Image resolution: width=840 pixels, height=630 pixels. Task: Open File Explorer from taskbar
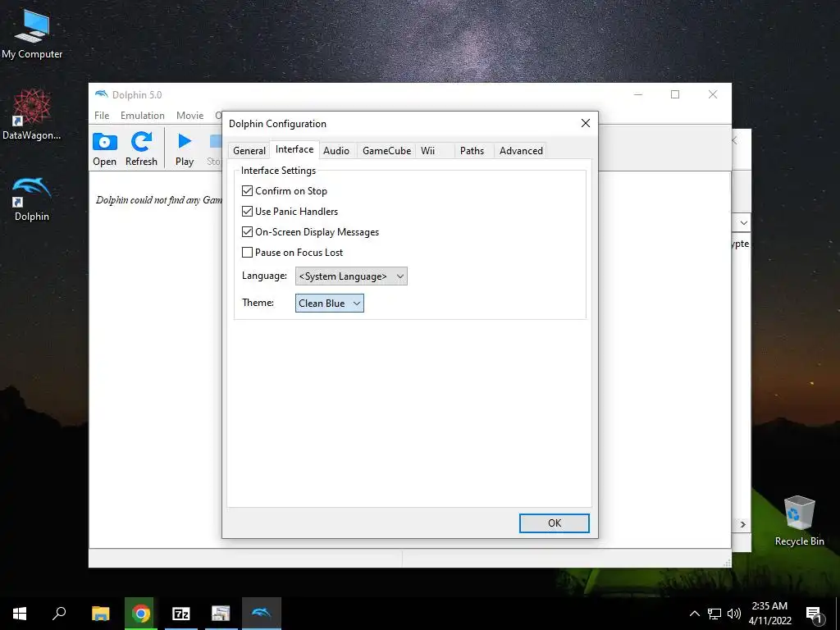click(101, 614)
